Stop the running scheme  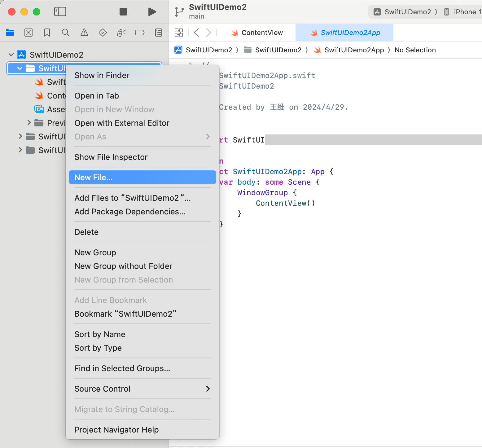click(123, 12)
